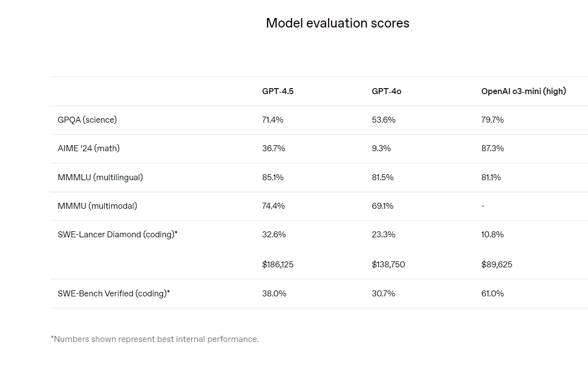Image resolution: width=588 pixels, height=365 pixels.
Task: Select the MMMU (multimodal) row label
Action: point(97,206)
